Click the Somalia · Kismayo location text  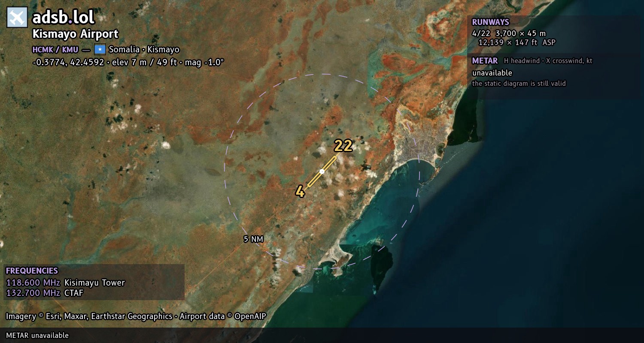[x=144, y=49]
